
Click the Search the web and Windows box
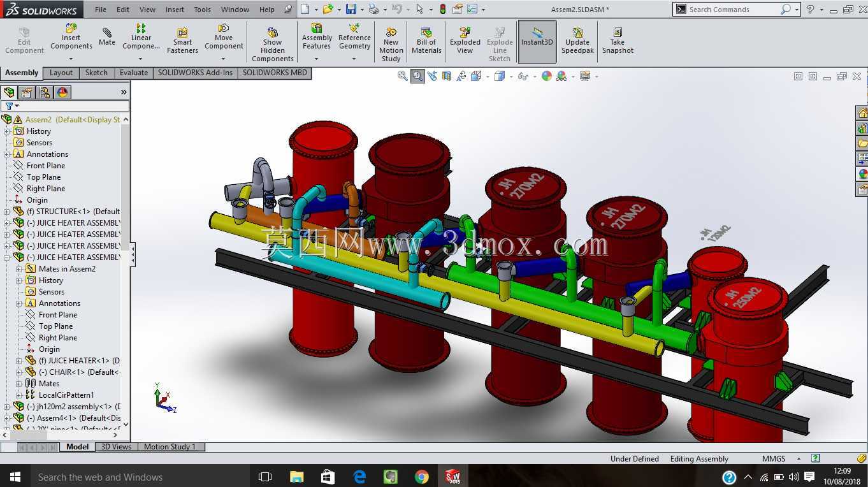pos(140,477)
